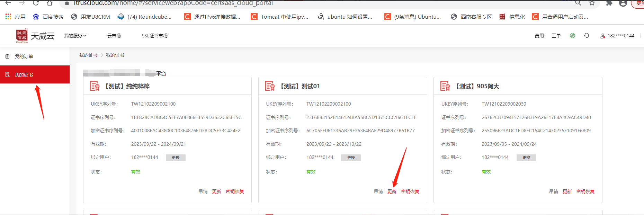
Task: Click the browser home button
Action: click(x=50, y=3)
